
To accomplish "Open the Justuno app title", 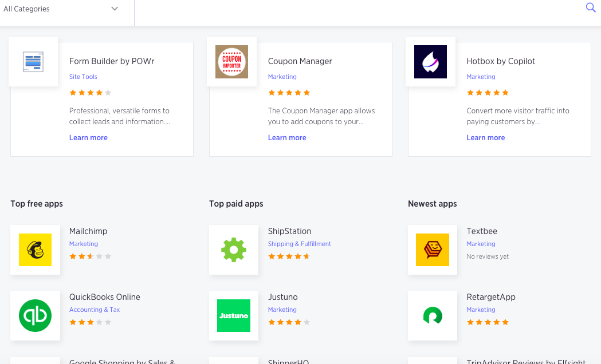I will click(x=282, y=297).
